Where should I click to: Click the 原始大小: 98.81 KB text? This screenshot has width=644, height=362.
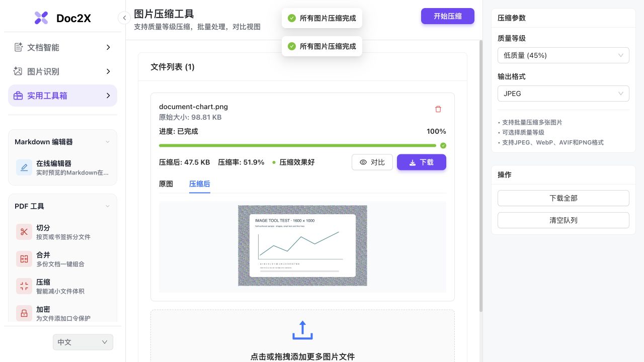[190, 117]
